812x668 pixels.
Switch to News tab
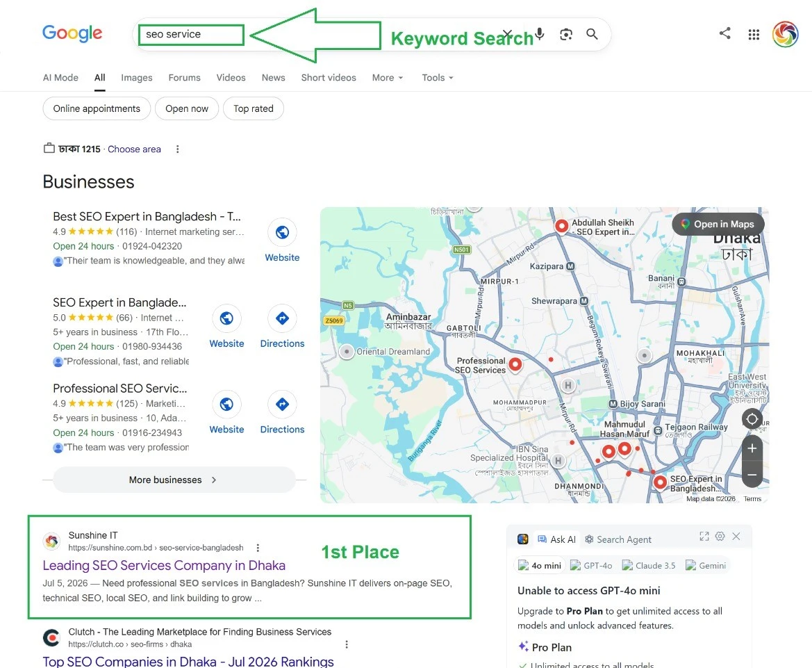click(274, 78)
